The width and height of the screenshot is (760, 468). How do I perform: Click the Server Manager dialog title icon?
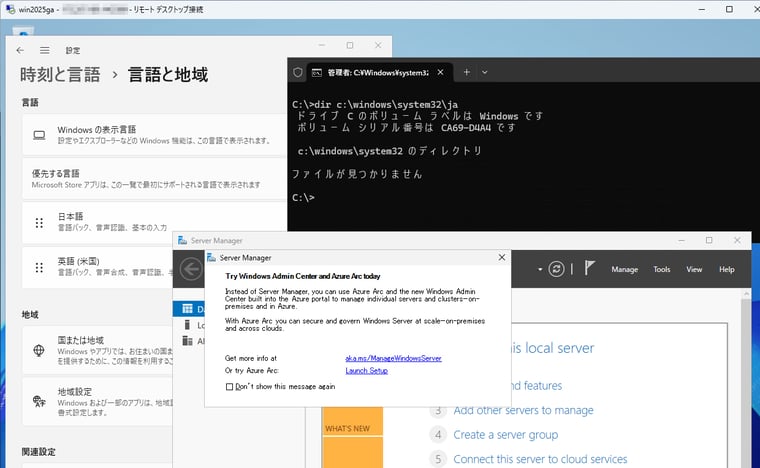(211, 258)
